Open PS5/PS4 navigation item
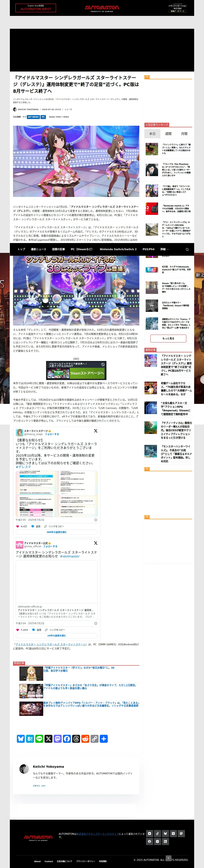 click(x=148, y=249)
